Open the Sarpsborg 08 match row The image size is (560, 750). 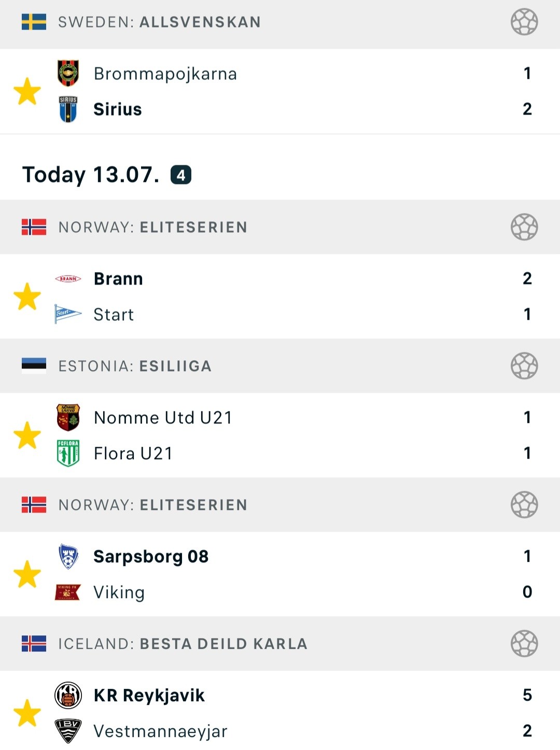[280, 574]
